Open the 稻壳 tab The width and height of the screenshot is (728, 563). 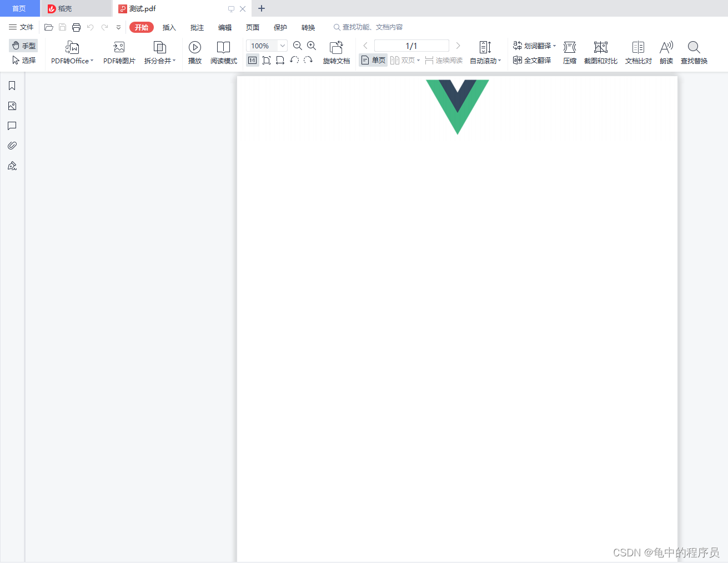click(76, 8)
